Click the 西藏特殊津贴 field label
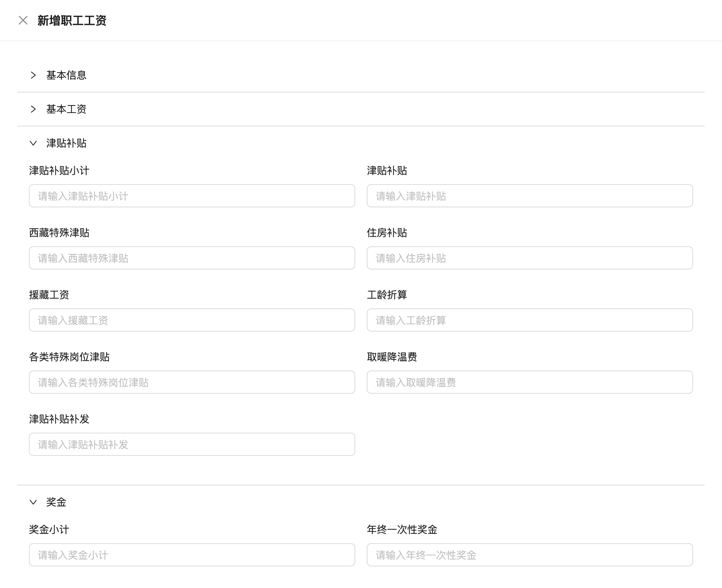 [59, 233]
